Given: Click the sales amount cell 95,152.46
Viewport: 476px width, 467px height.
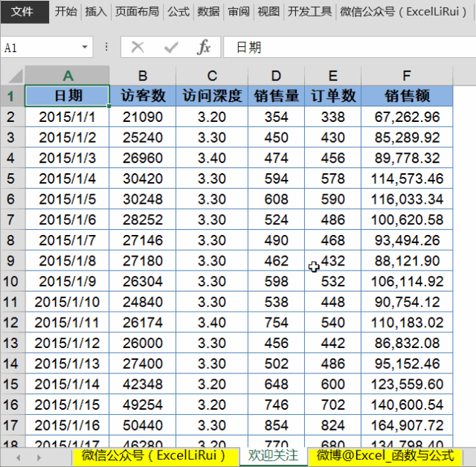Looking at the screenshot, I should [x=407, y=364].
